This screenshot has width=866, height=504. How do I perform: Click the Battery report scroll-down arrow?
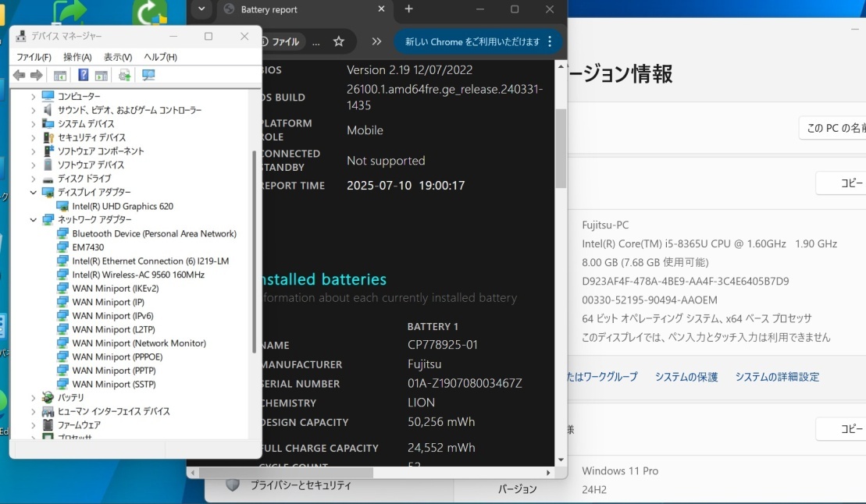pyautogui.click(x=561, y=460)
